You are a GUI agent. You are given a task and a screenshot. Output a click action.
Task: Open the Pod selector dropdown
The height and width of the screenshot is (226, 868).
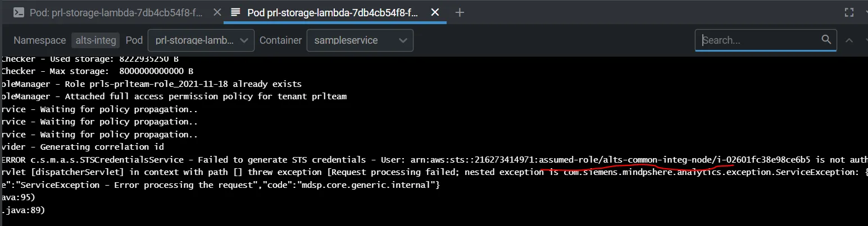(x=201, y=40)
